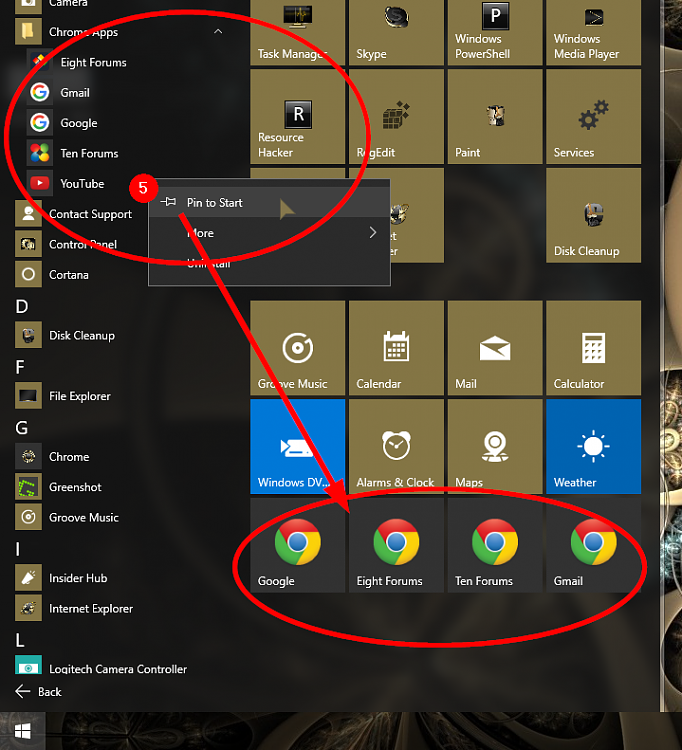Jump to letter G section header
The height and width of the screenshot is (750, 682).
point(22,428)
